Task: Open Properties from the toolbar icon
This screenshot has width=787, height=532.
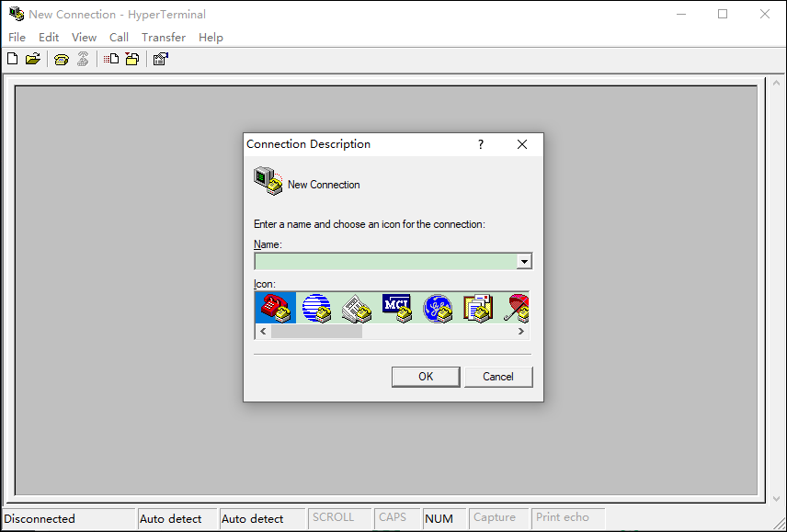Action: [x=160, y=60]
